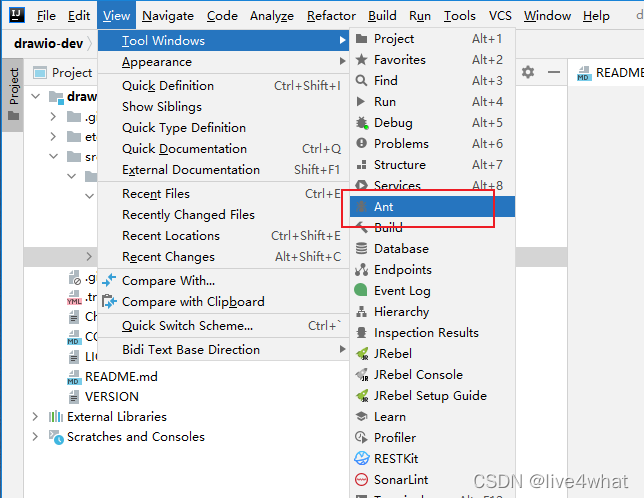
Task: Select Services in Tool Windows submenu
Action: [432, 186]
